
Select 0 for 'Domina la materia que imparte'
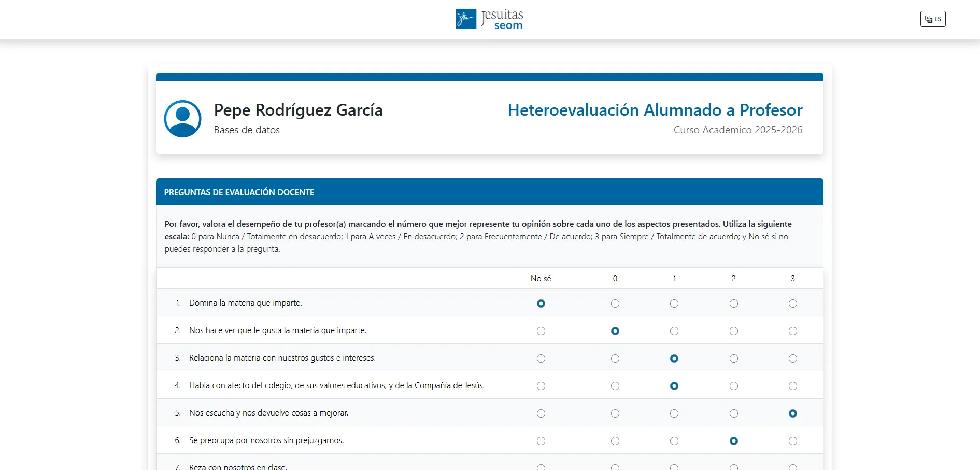(x=615, y=303)
